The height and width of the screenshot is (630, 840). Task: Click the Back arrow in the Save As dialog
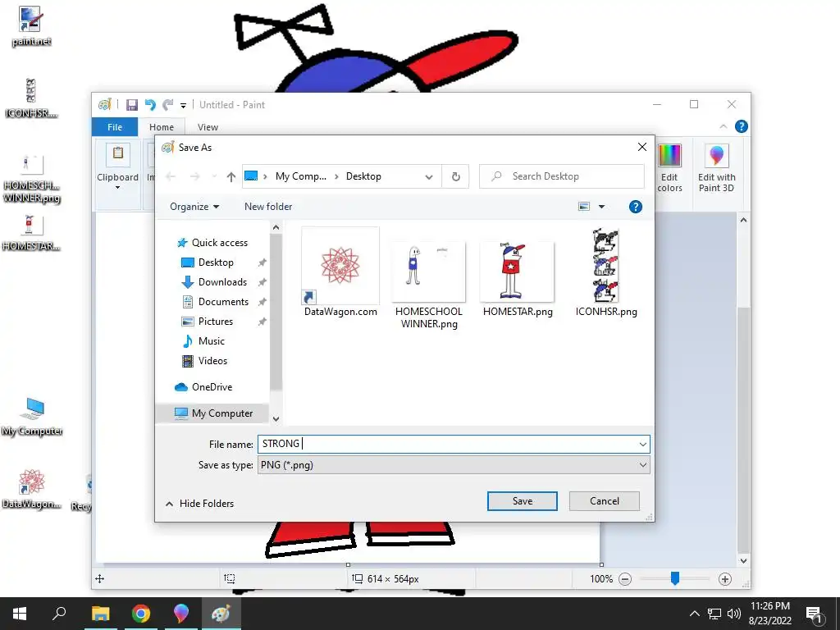[171, 176]
